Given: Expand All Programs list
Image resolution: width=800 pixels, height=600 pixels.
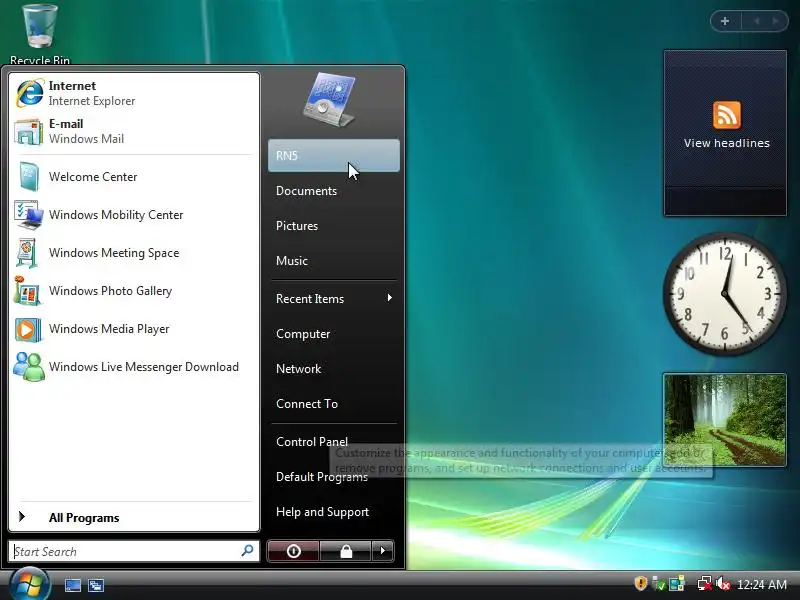Looking at the screenshot, I should pos(134,517).
